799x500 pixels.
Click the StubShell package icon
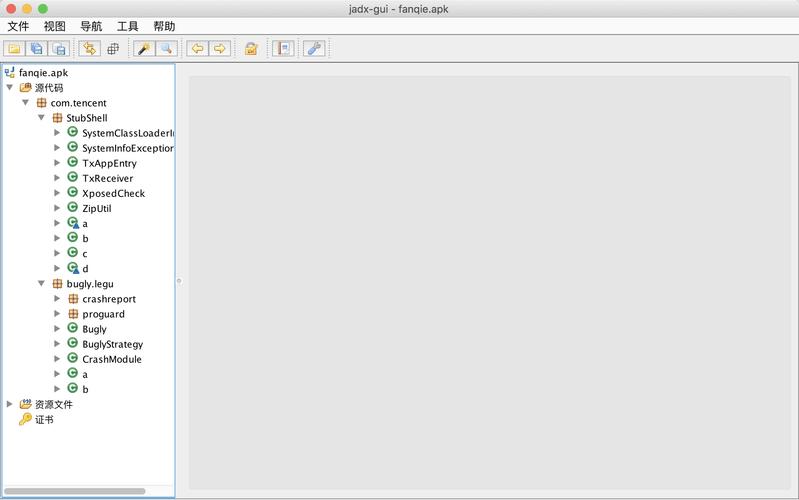pos(58,118)
